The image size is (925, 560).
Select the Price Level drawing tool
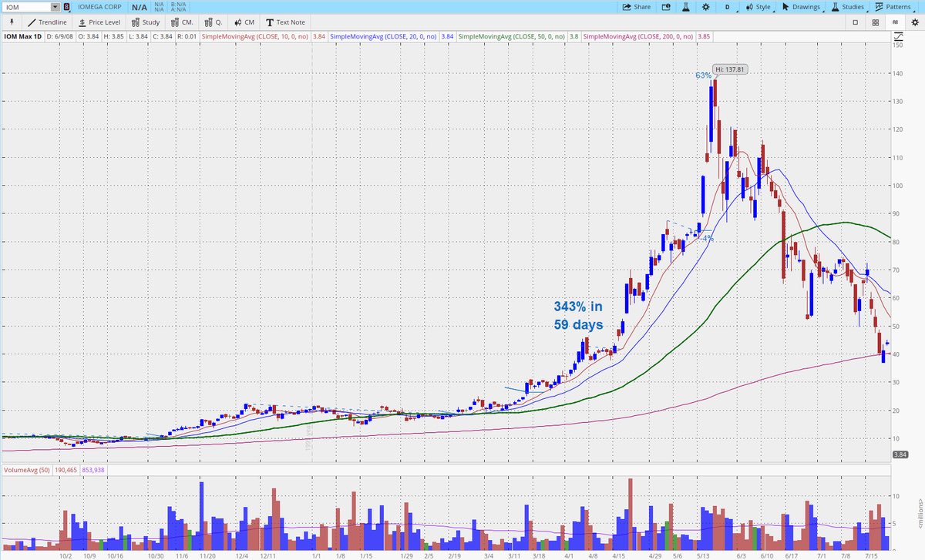point(98,22)
